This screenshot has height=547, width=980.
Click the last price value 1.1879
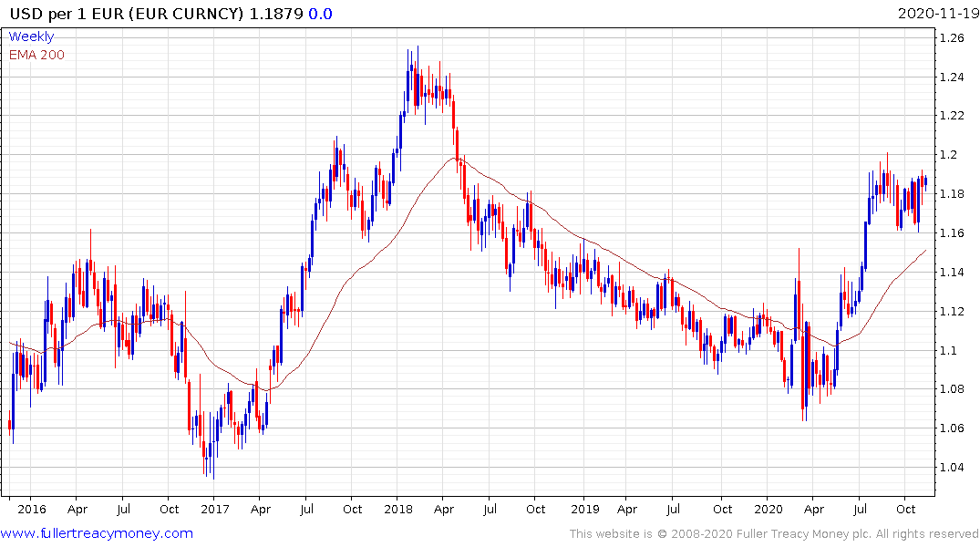point(276,14)
